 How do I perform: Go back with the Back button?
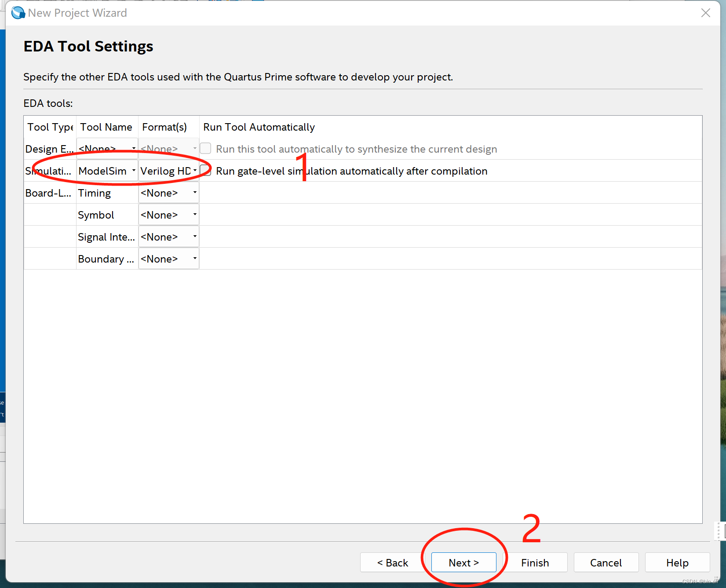pos(392,562)
